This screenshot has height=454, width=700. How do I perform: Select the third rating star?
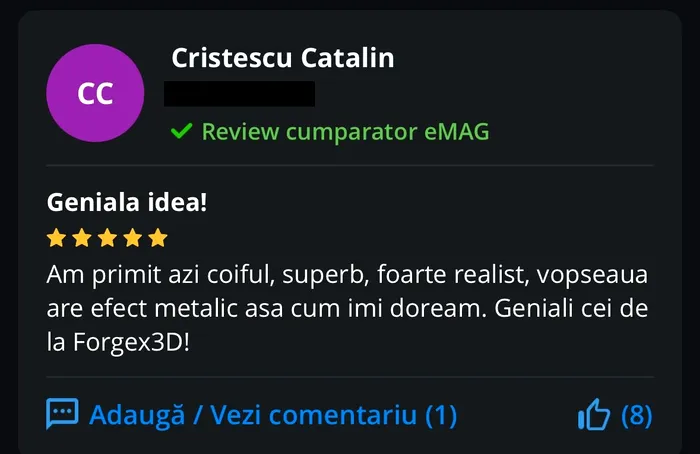(108, 237)
